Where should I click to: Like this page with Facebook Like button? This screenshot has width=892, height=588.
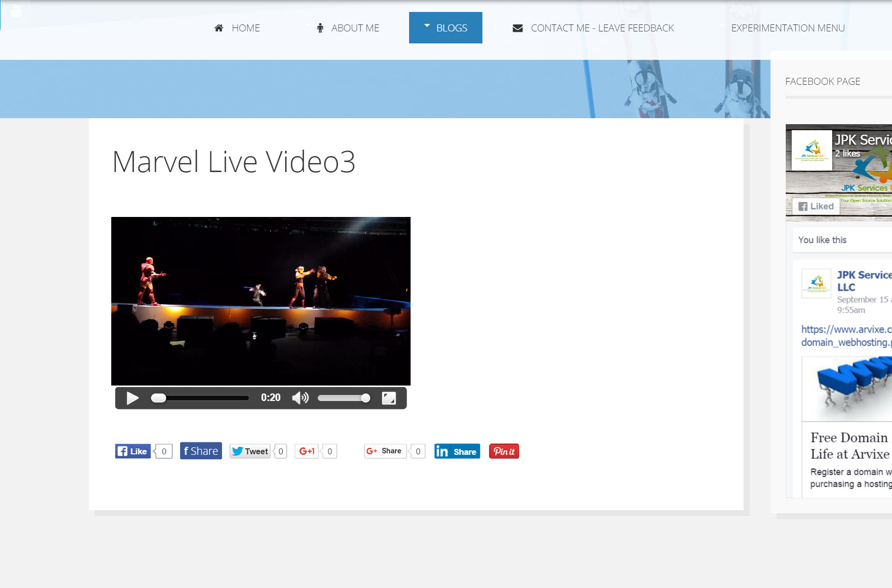point(133,451)
